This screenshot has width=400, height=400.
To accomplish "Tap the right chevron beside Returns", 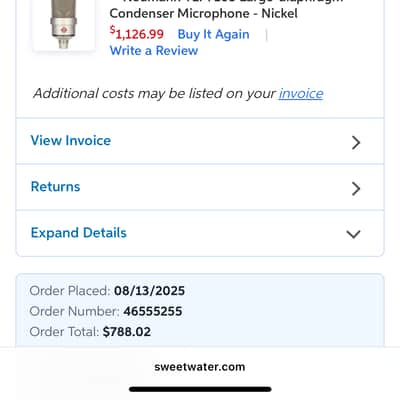I will 356,188.
